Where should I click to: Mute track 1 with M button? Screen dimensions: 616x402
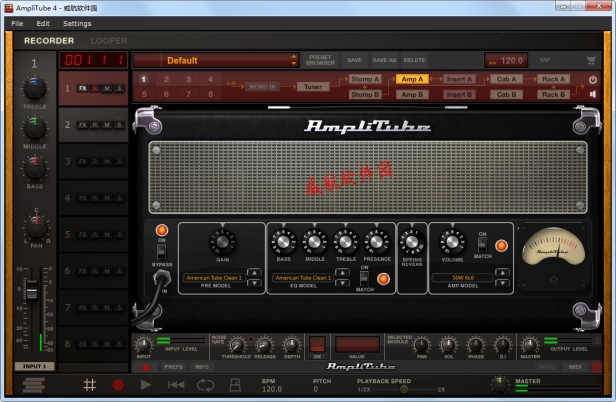(107, 88)
